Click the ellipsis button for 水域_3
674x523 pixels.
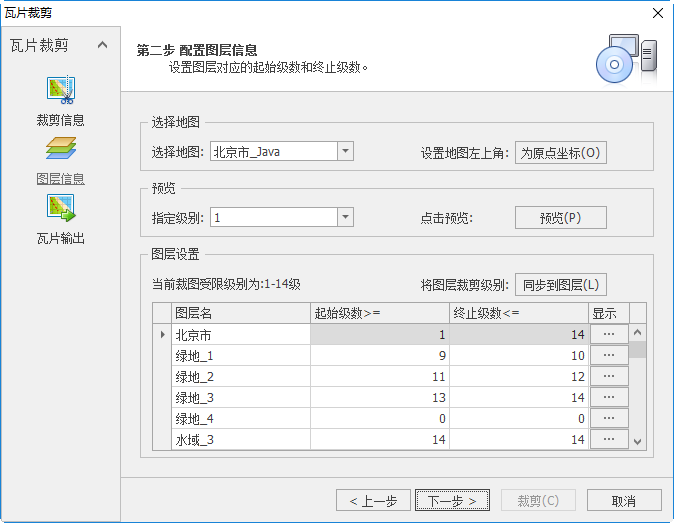(x=609, y=439)
